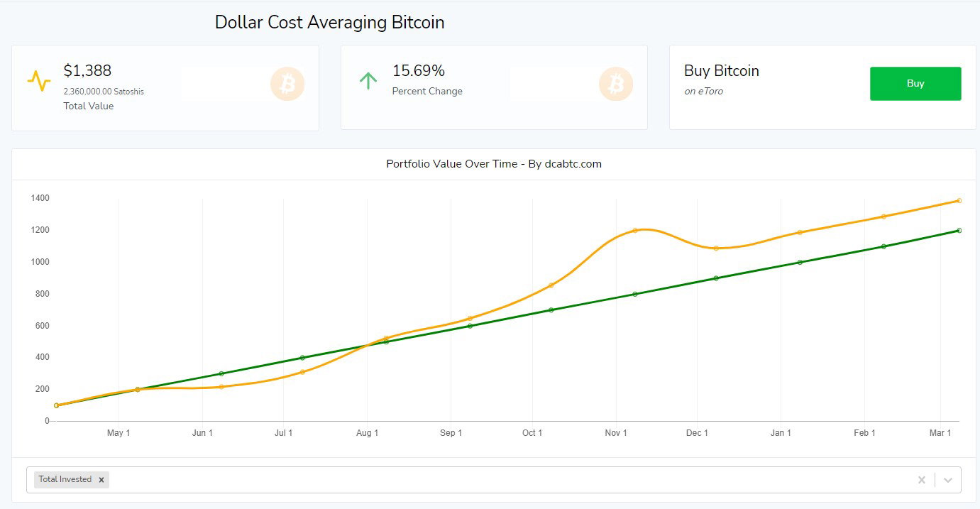This screenshot has width=980, height=509.
Task: Click the last green invested data point
Action: pos(959,230)
